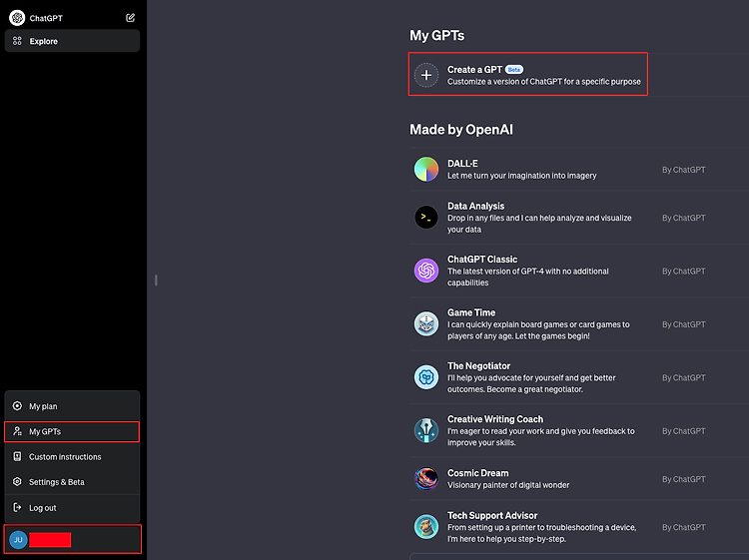Click The Negotiator title
Image resolution: width=749 pixels, height=560 pixels.
coord(478,366)
